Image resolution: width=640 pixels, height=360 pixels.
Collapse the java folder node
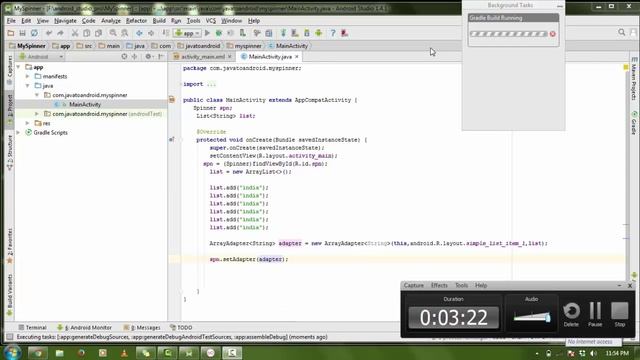pos(28,86)
